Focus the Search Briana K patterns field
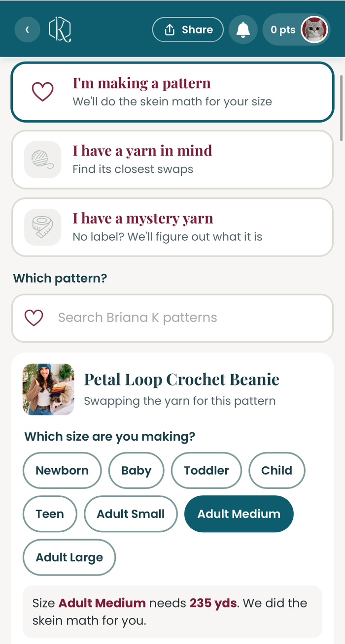This screenshot has height=644, width=345. pyautogui.click(x=172, y=318)
